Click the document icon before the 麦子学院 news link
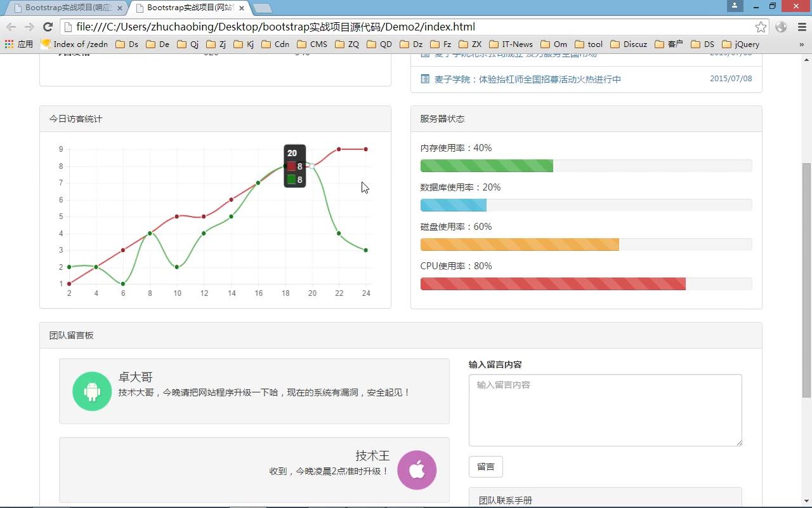 (425, 79)
